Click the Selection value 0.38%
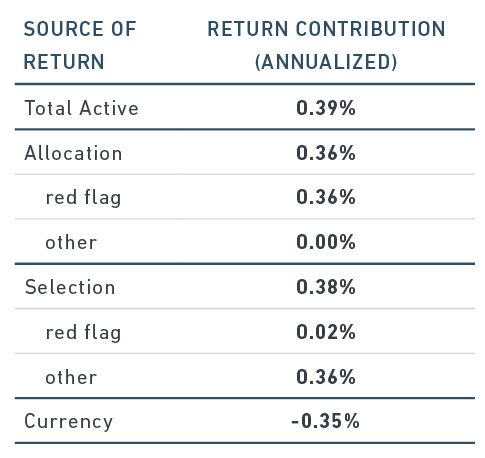This screenshot has width=485, height=458. pyautogui.click(x=326, y=287)
